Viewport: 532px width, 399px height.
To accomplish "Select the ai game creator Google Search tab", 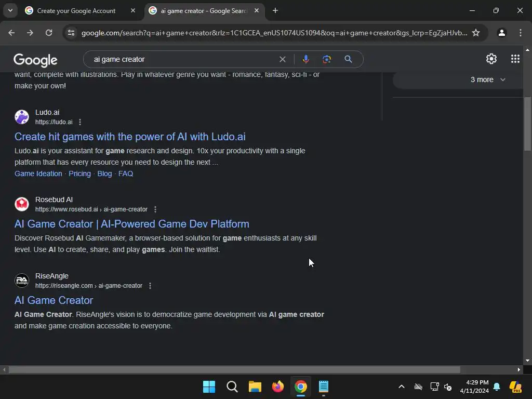I will 204,11.
